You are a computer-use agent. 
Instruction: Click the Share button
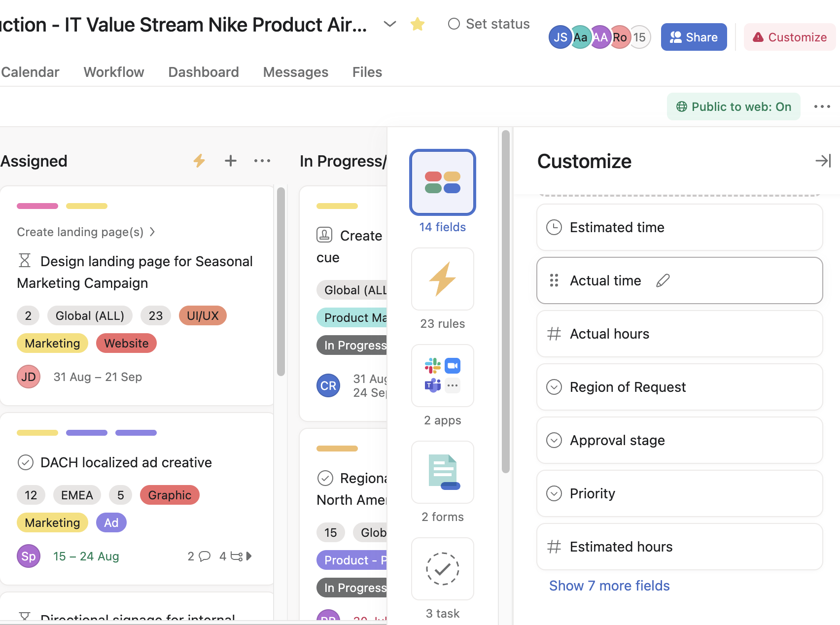click(694, 37)
